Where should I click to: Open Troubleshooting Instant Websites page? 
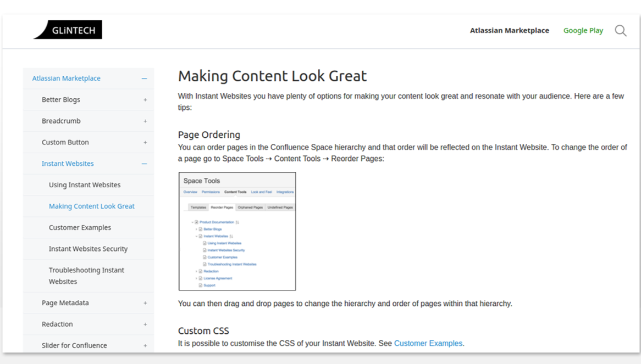point(86,276)
